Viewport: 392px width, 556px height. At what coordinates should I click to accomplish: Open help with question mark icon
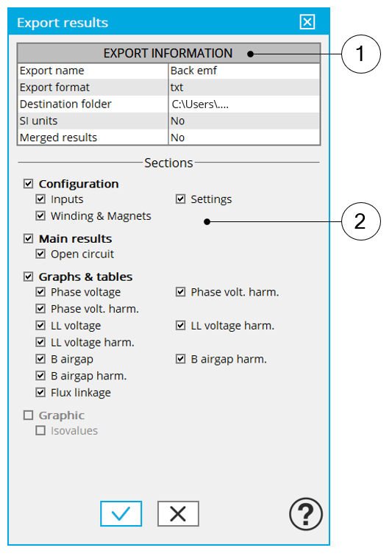tap(306, 514)
